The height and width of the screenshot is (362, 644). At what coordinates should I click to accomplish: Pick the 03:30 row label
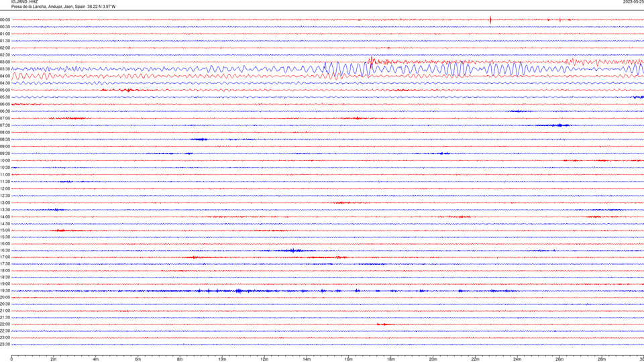(5, 69)
